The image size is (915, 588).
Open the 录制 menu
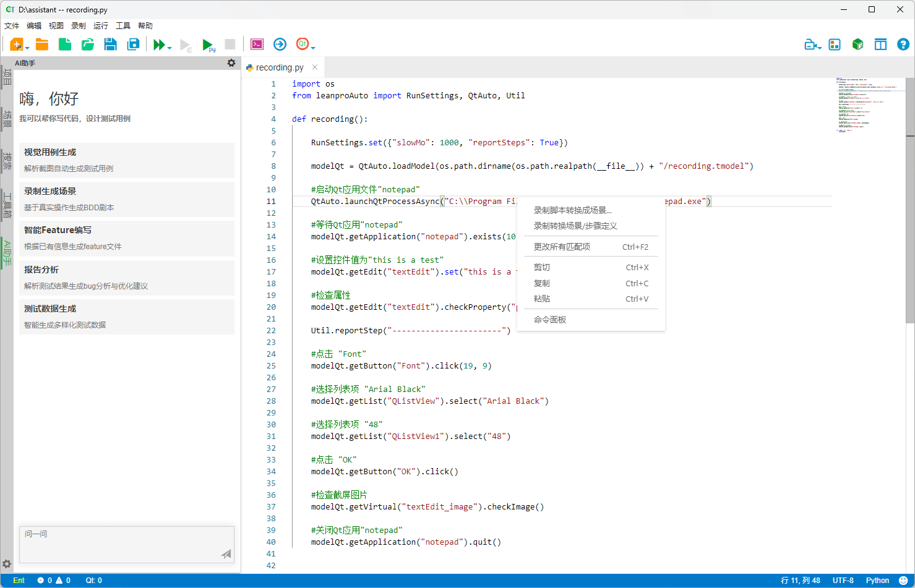(79, 25)
